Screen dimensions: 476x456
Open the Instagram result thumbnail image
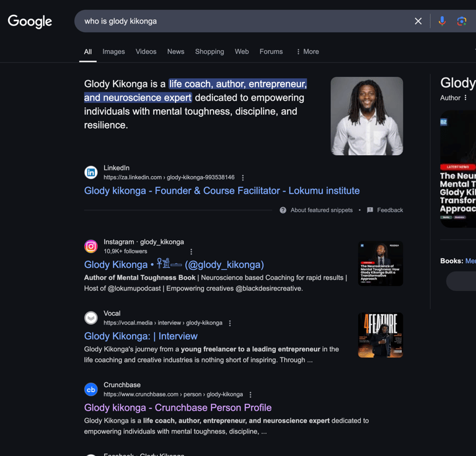point(381,264)
